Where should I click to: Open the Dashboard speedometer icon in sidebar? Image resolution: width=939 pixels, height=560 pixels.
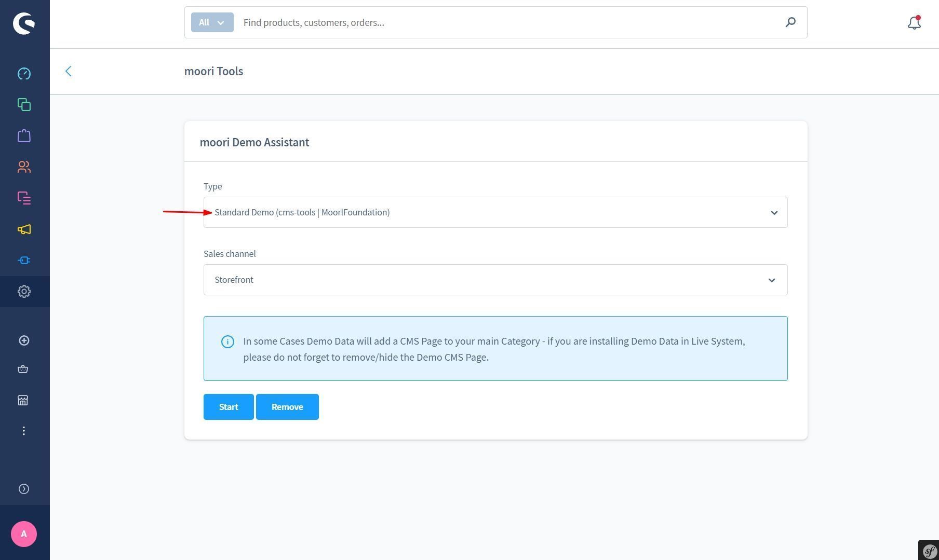tap(24, 74)
